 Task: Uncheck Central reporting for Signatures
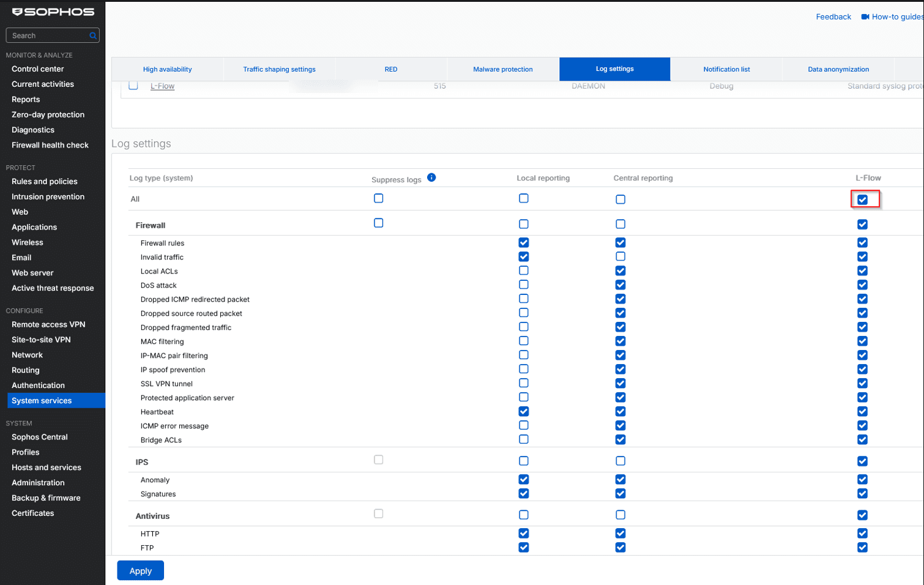pyautogui.click(x=620, y=493)
